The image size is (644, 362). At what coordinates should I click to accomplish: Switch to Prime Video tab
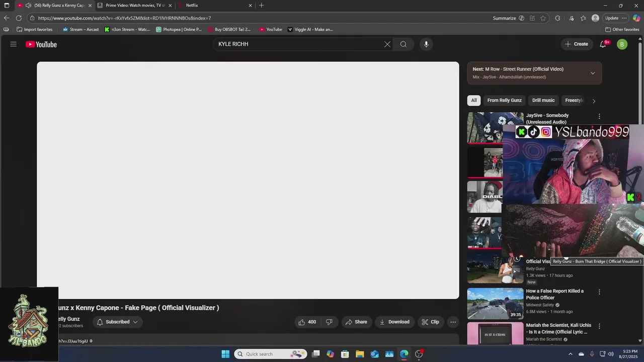(135, 6)
